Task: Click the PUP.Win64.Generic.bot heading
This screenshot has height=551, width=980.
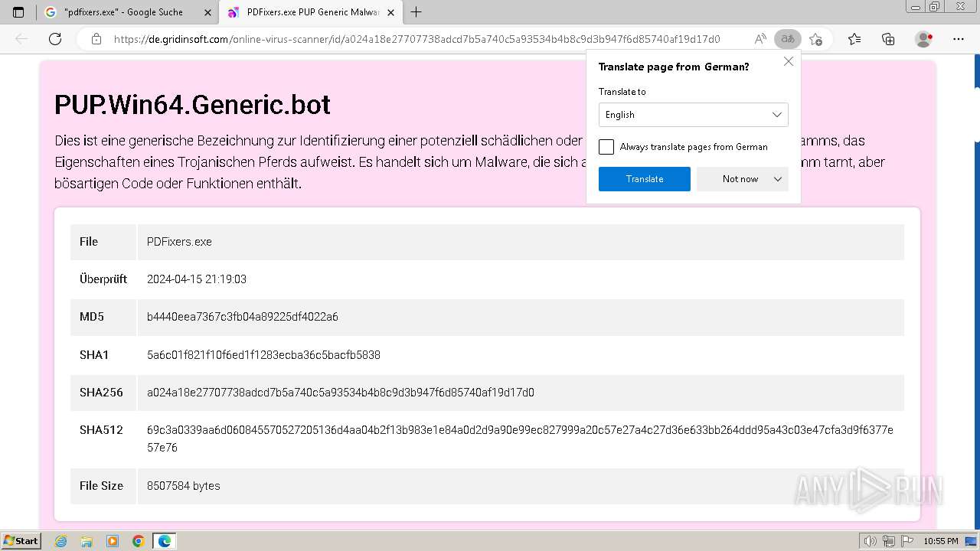Action: tap(192, 105)
